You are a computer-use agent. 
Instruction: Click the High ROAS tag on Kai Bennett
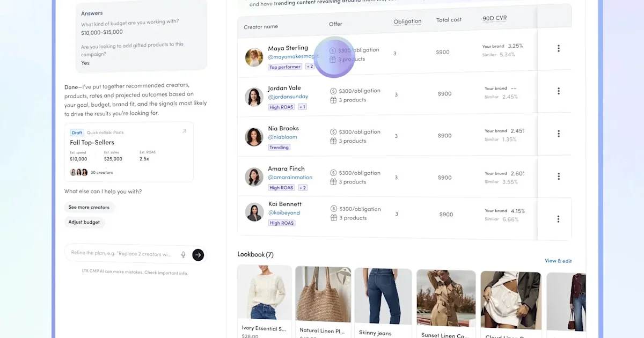282,223
